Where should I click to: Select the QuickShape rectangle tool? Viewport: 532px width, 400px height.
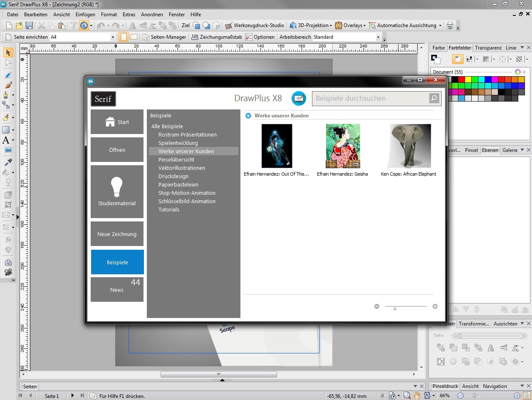pyautogui.click(x=6, y=129)
